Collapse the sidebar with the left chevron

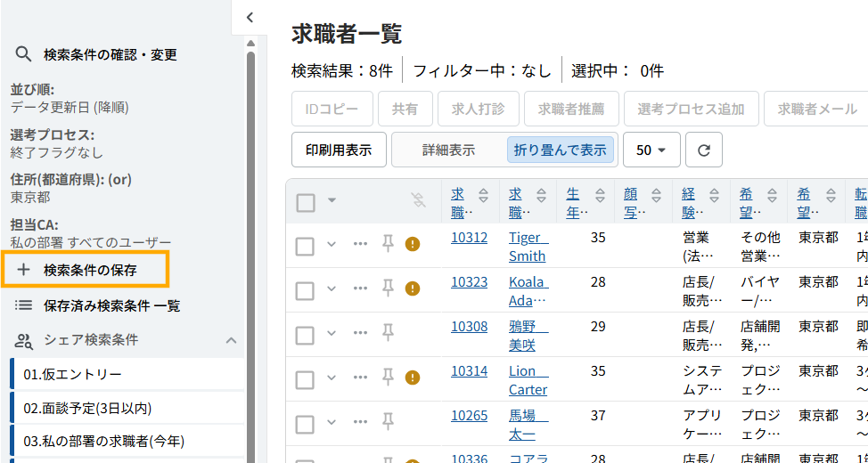click(x=250, y=17)
